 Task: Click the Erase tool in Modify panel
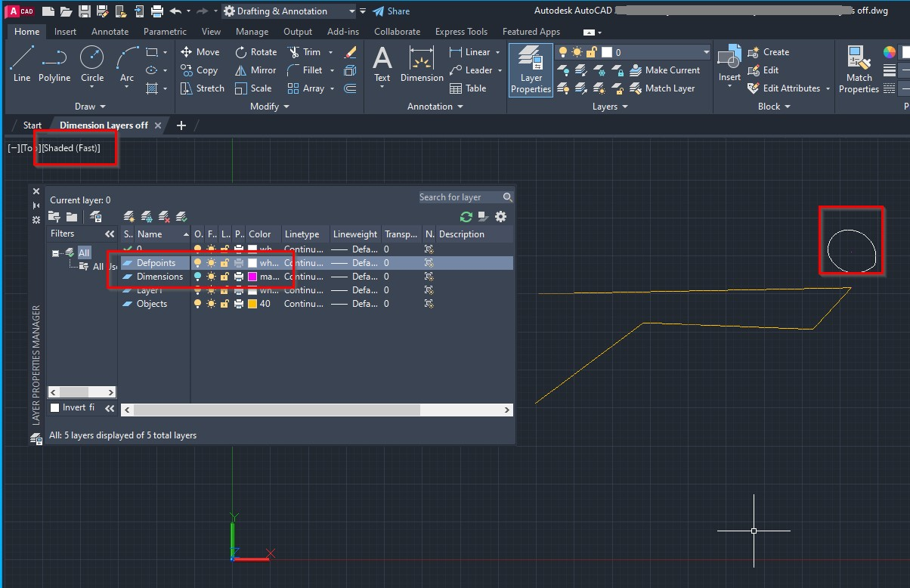[x=350, y=52]
